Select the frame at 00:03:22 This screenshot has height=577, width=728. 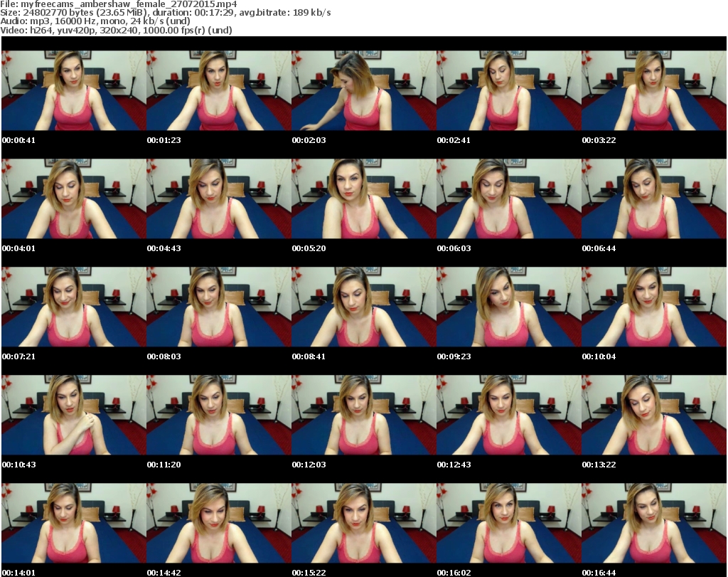[x=654, y=90]
